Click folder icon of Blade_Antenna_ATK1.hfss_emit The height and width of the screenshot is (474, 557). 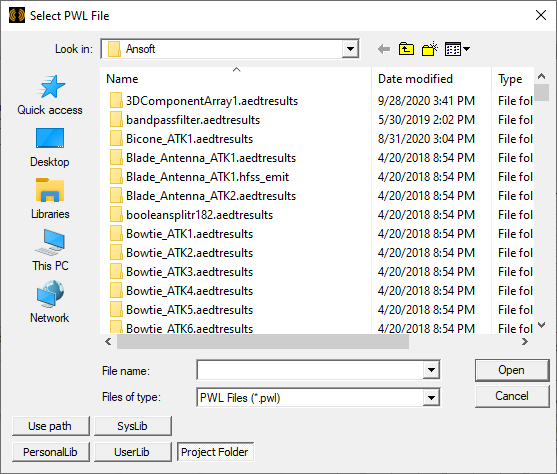click(x=116, y=177)
